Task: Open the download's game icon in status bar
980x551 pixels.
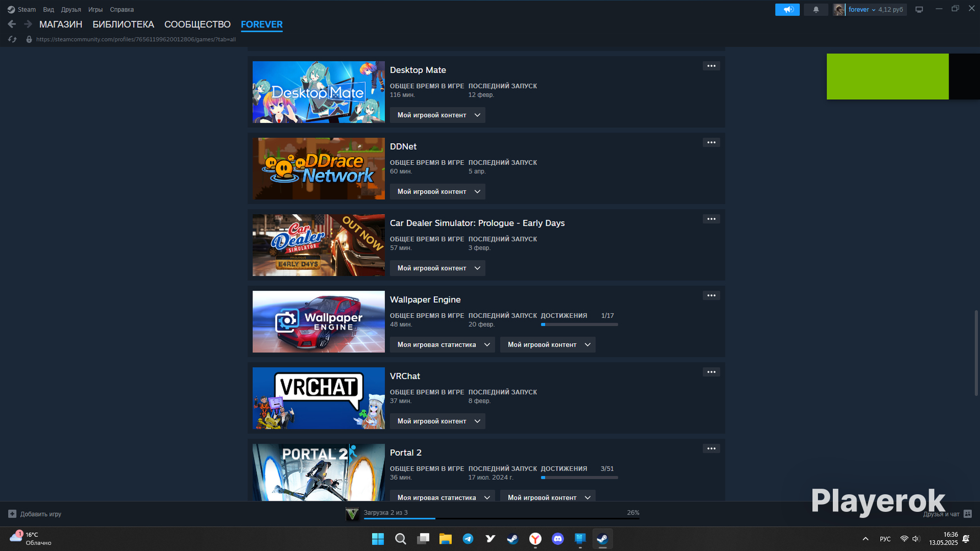Action: tap(352, 514)
